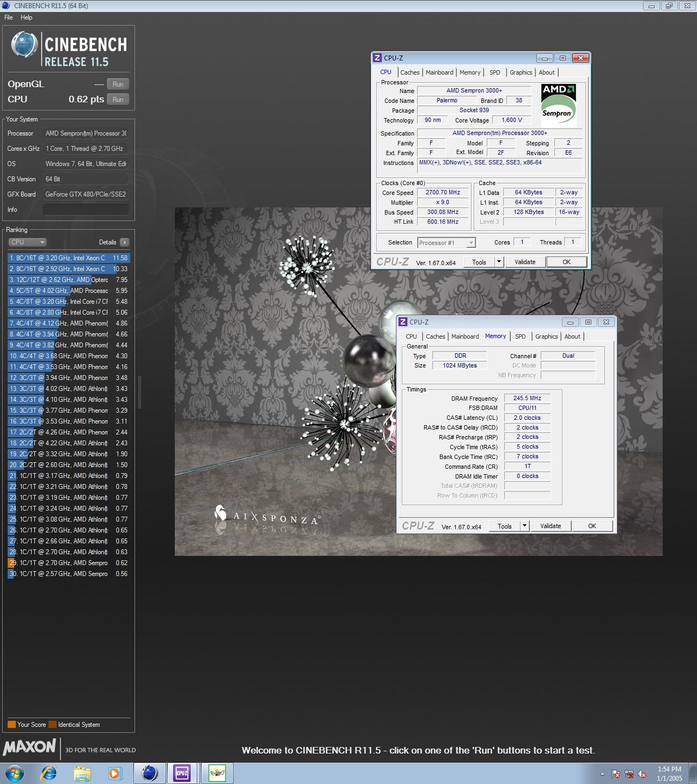Open Mainboard tab in upper CPU-Z

(439, 72)
